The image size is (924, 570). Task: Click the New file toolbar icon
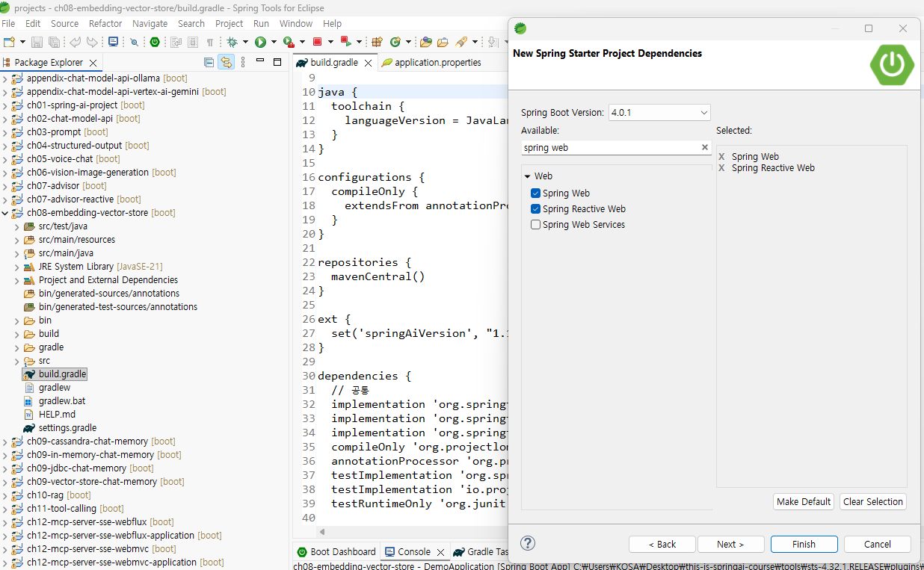pos(10,42)
